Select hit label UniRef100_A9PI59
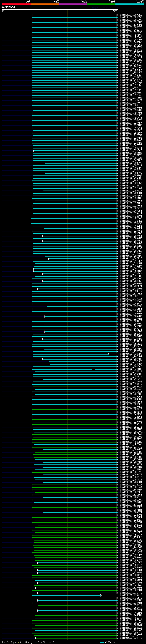 [x=131, y=35]
